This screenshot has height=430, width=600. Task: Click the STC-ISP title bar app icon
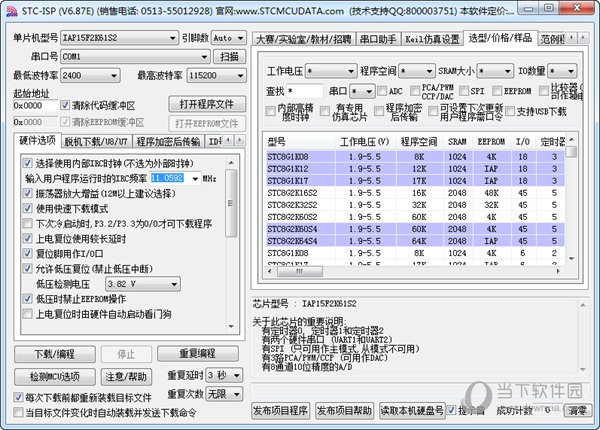11,11
